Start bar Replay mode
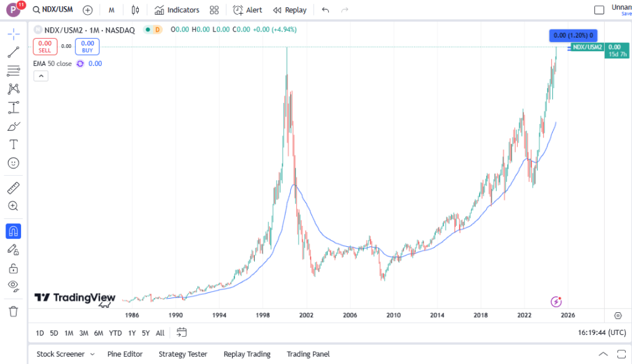The image size is (632, 364). point(290,10)
